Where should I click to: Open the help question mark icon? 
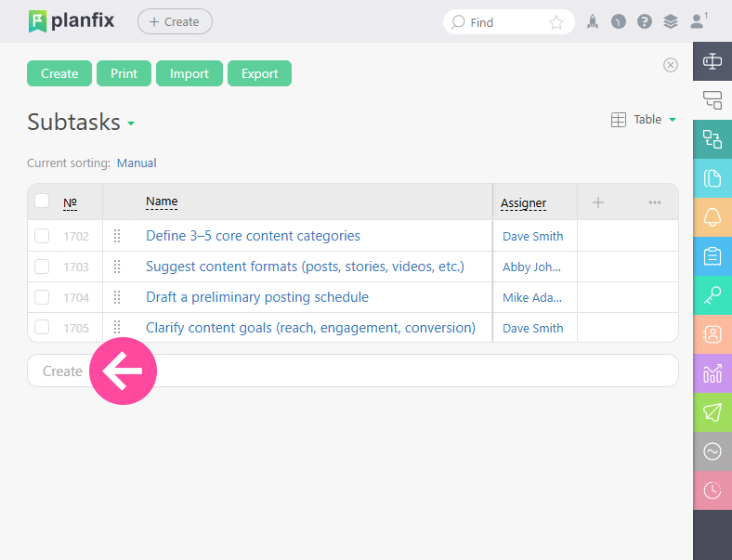645,22
